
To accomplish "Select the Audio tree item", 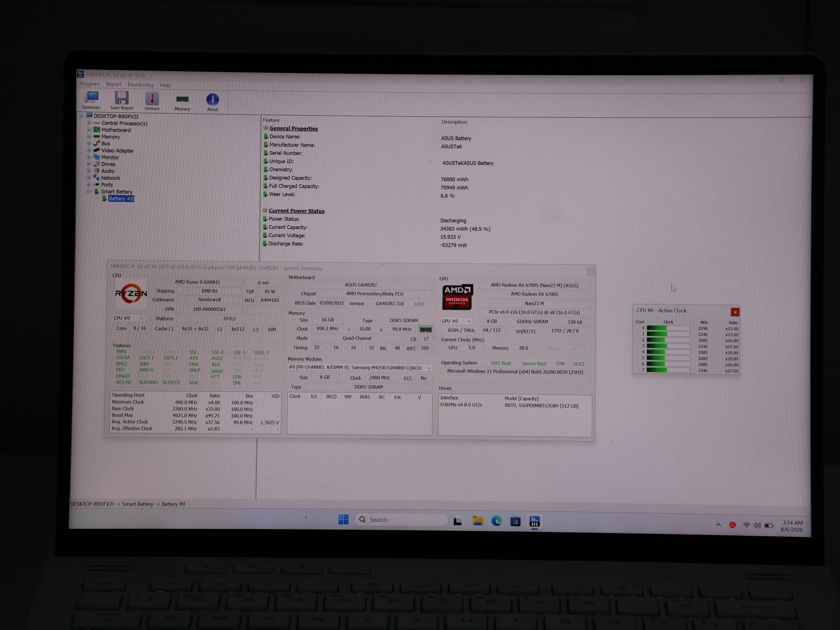I will pos(108,171).
